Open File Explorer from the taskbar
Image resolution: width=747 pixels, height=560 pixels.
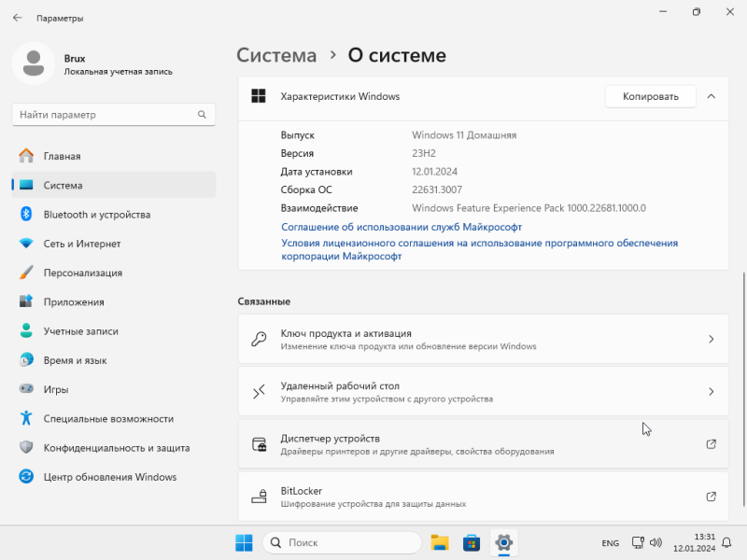click(439, 542)
